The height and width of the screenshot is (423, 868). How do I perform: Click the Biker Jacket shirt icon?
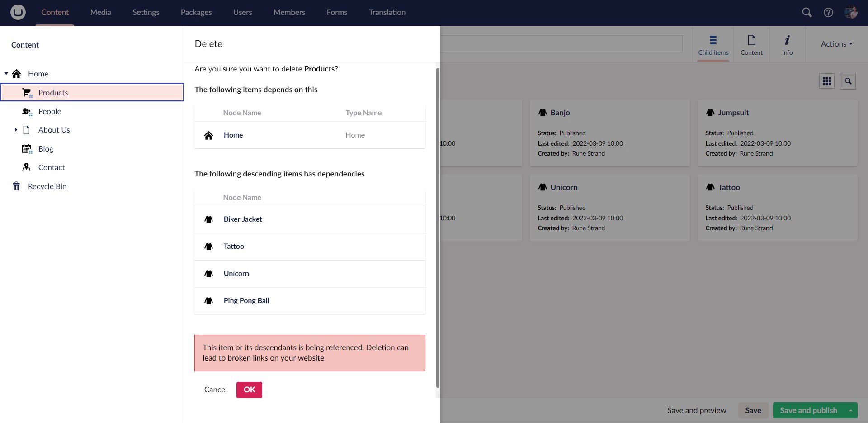208,219
